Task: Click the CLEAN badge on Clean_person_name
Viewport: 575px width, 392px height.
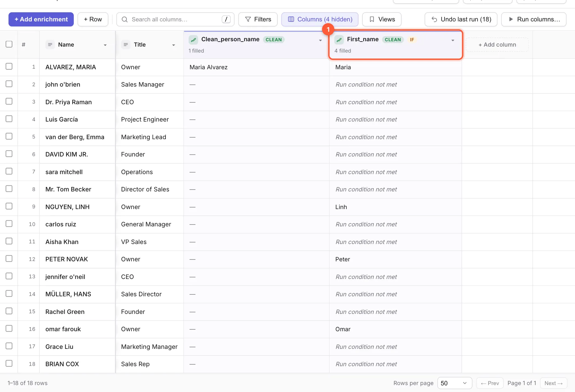Action: (x=274, y=40)
